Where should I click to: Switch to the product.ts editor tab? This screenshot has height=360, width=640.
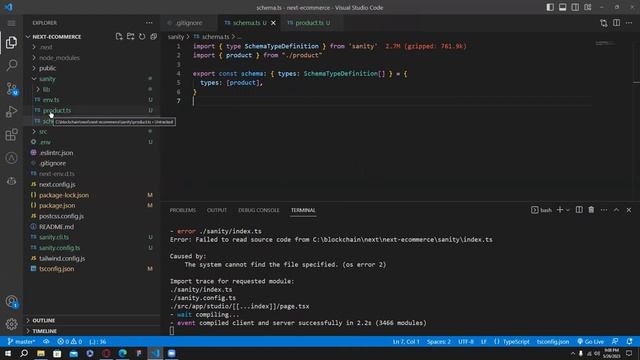(x=309, y=23)
